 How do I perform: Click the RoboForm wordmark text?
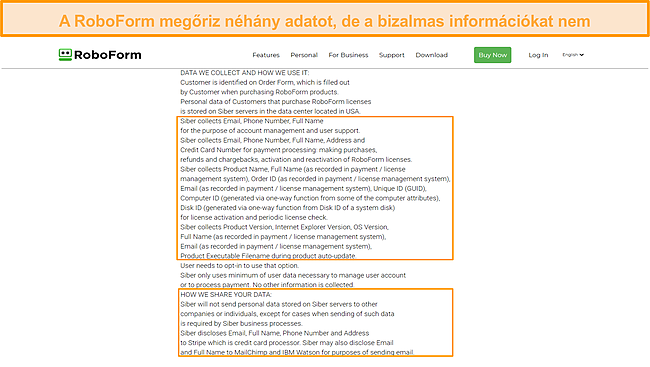pyautogui.click(x=108, y=55)
